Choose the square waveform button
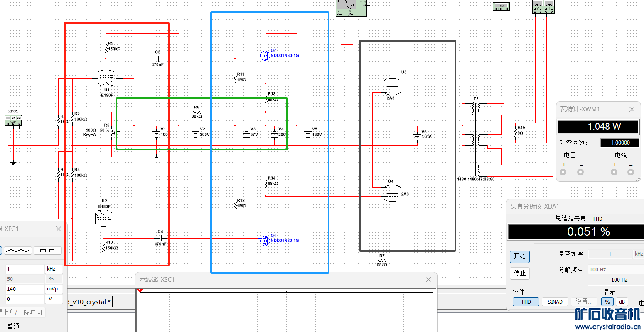 pyautogui.click(x=48, y=251)
